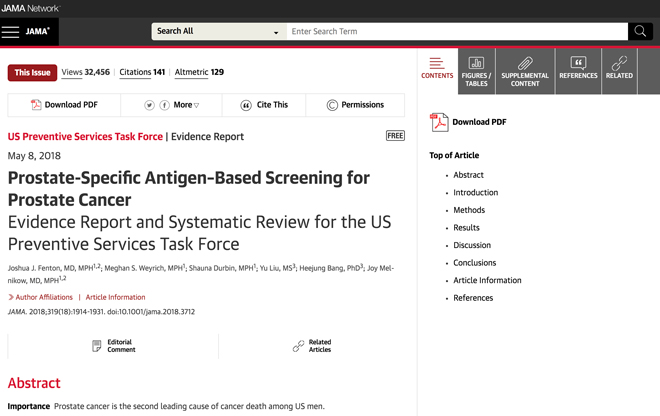Screen dimensions: 660x416
Task: Click the Editorial Comment document icon
Action: (97, 346)
